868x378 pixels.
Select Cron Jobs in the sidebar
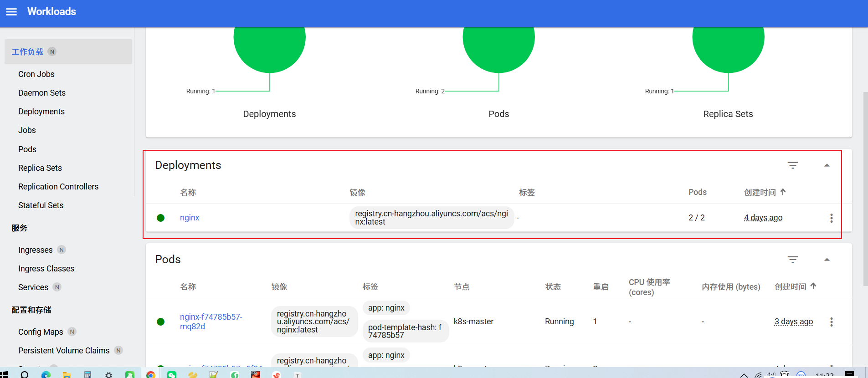click(36, 74)
